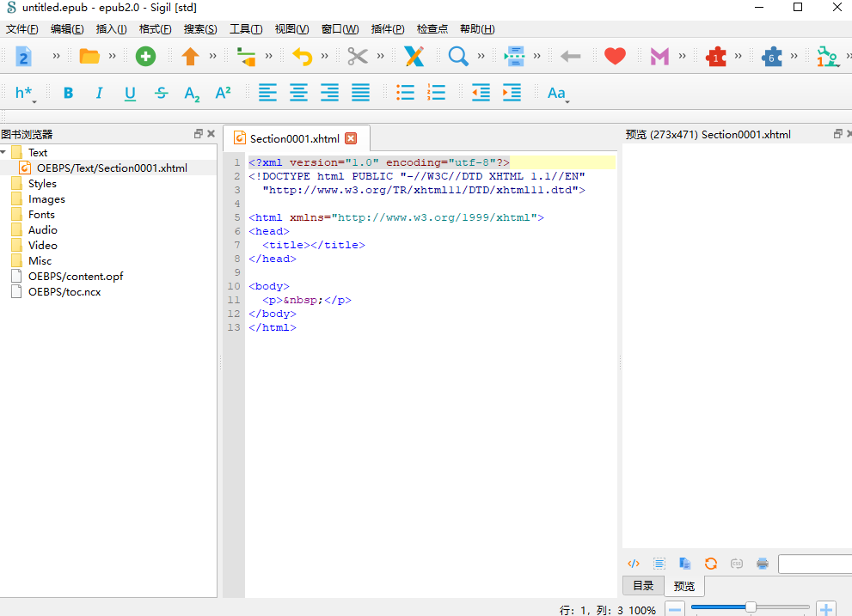Viewport: 852px width, 616px height.
Task: Collapse the Text folder in book browser
Action: click(4, 152)
